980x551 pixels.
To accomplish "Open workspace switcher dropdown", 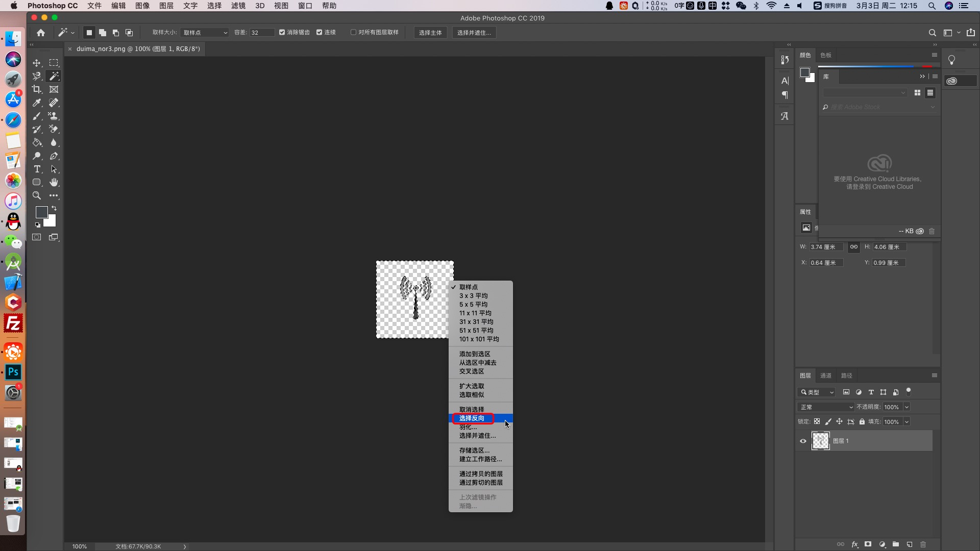I will tap(952, 33).
